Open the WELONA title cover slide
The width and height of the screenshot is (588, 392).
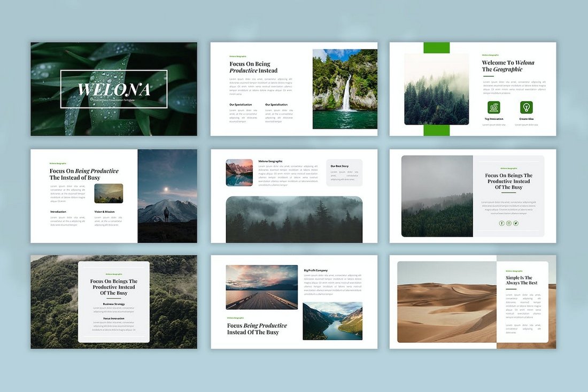click(x=114, y=89)
